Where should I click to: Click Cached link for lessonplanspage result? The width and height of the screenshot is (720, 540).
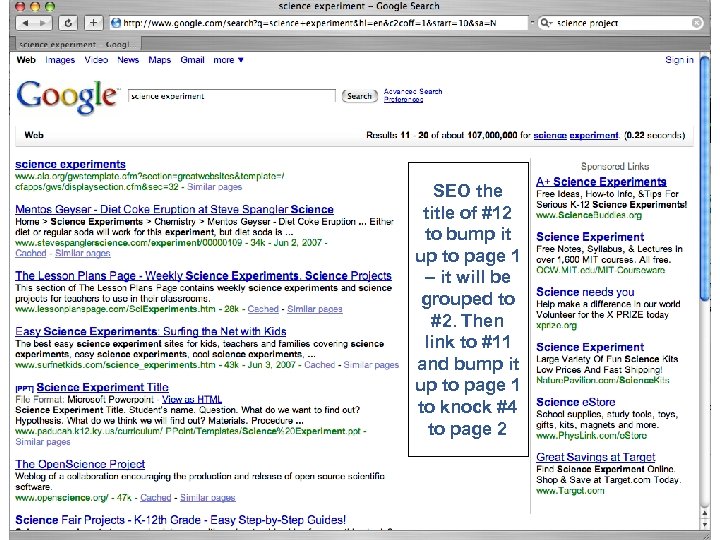point(263,309)
